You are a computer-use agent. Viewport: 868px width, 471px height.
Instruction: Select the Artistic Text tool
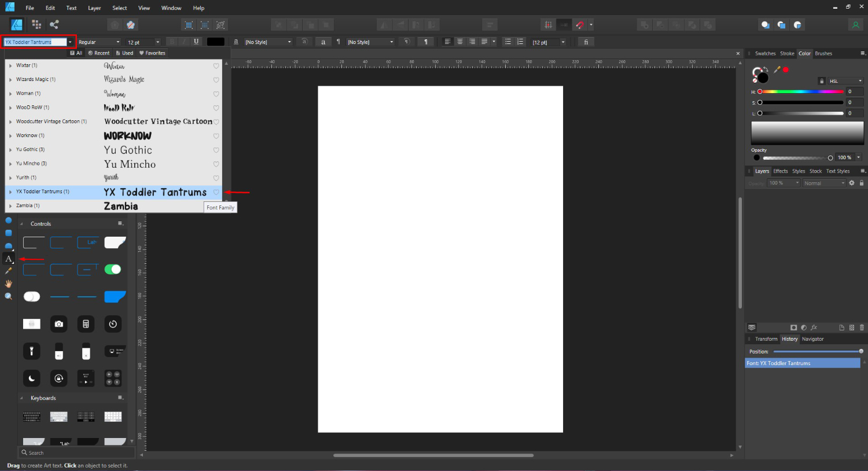9,259
